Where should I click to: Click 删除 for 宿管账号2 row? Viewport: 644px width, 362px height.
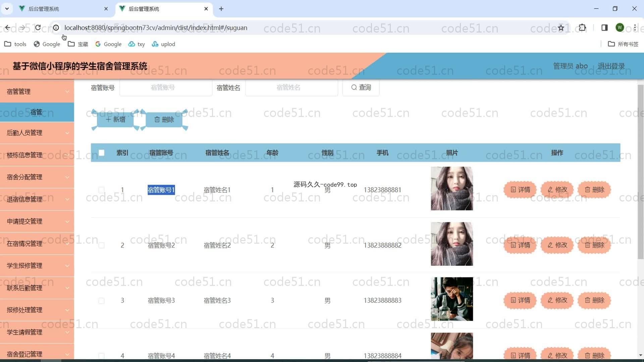594,245
